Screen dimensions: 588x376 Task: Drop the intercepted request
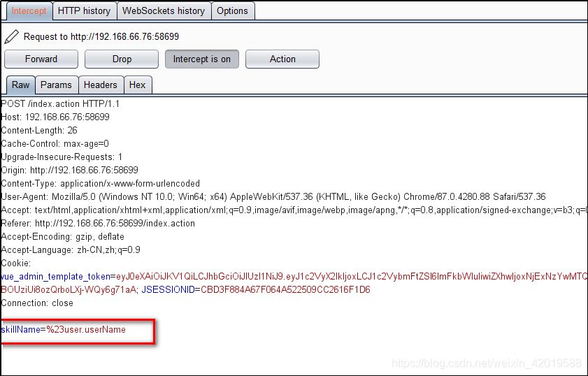pos(122,59)
